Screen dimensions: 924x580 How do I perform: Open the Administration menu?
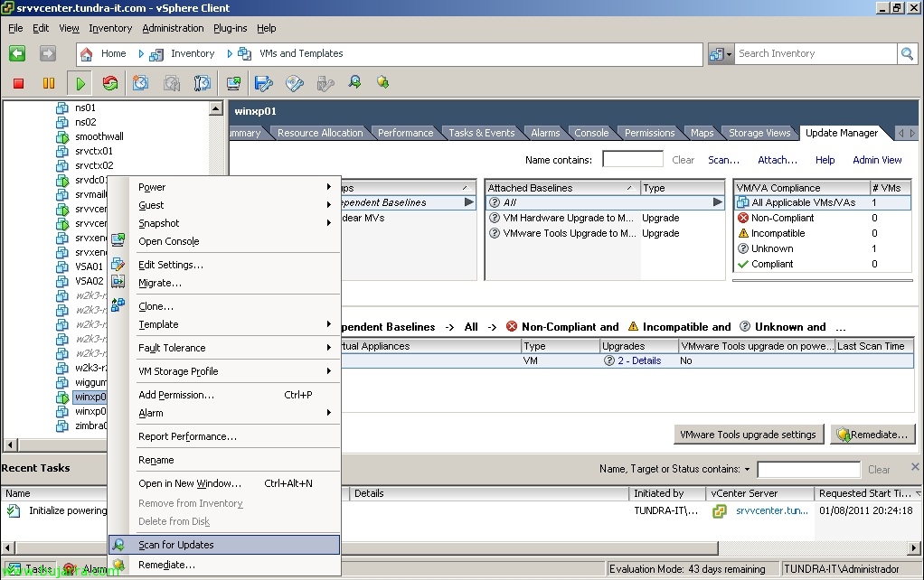(173, 28)
